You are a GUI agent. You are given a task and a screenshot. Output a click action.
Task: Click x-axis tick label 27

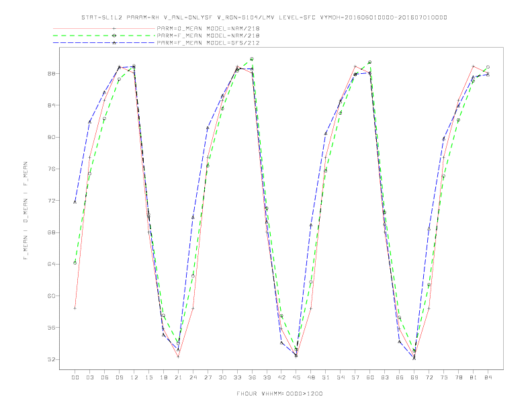pos(208,377)
